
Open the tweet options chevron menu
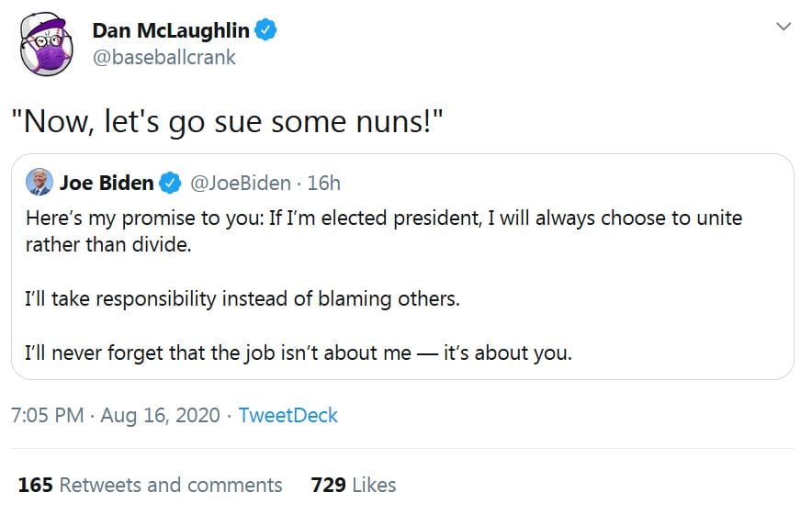click(783, 28)
